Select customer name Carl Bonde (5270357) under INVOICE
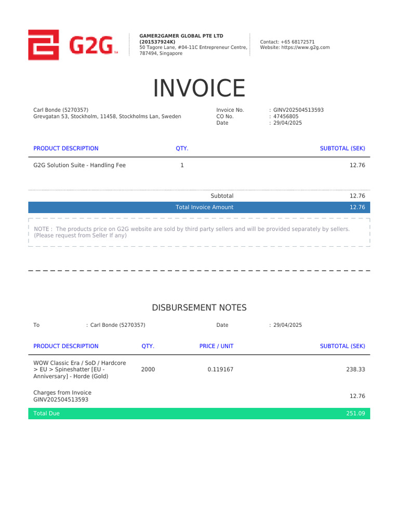This screenshot has height=532, width=399. click(x=61, y=110)
